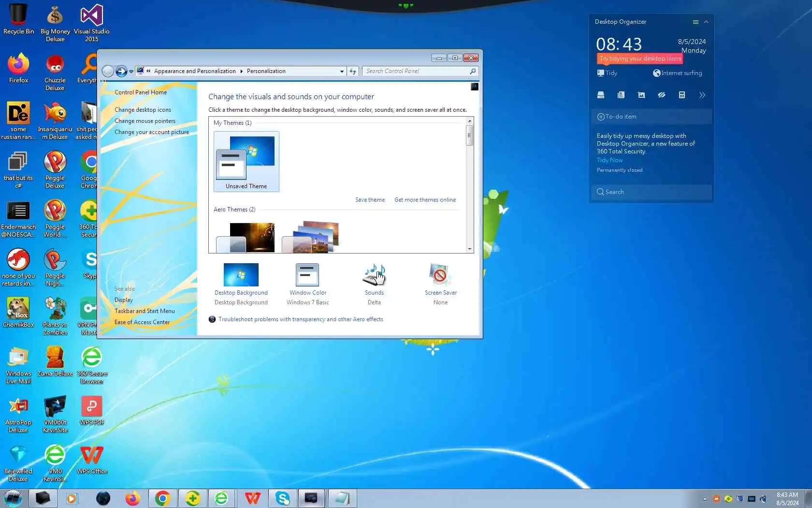This screenshot has height=508, width=812.
Task: Open the Desktop Organizer hamburger menu
Action: 696,22
